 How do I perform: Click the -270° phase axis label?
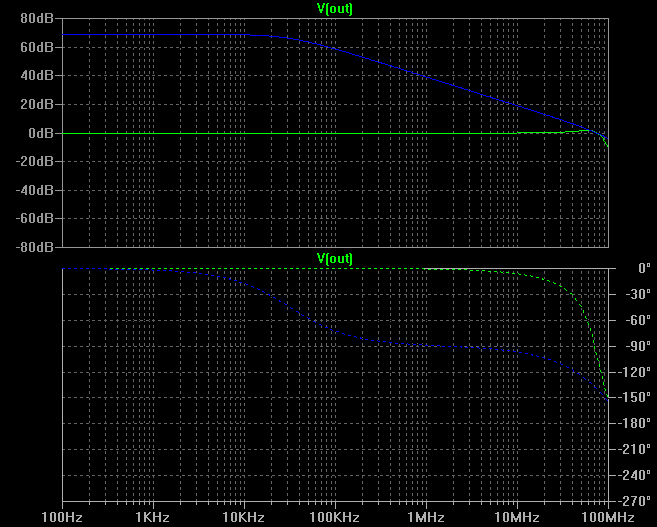[x=634, y=501]
